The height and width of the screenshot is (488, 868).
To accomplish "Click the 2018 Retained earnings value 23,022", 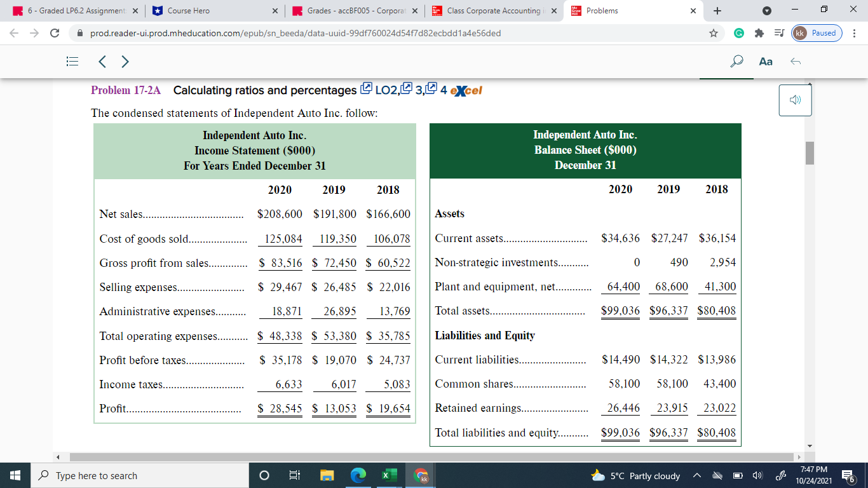I will 720,408.
